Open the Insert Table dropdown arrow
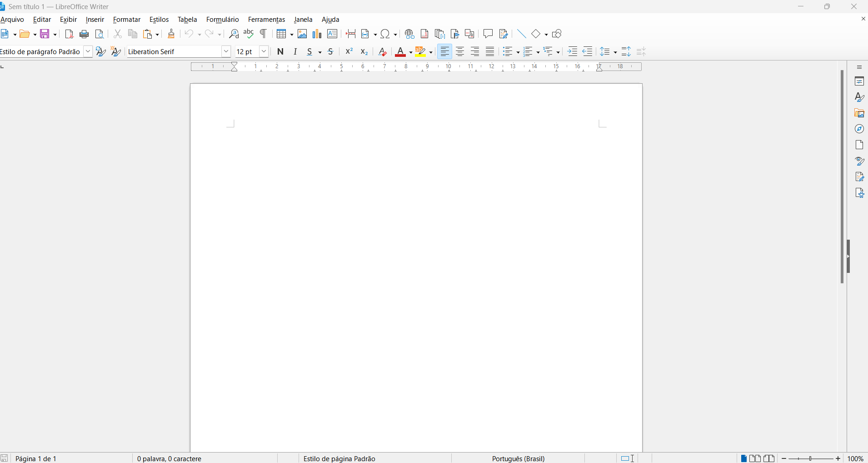The width and height of the screenshot is (868, 463). (x=292, y=35)
